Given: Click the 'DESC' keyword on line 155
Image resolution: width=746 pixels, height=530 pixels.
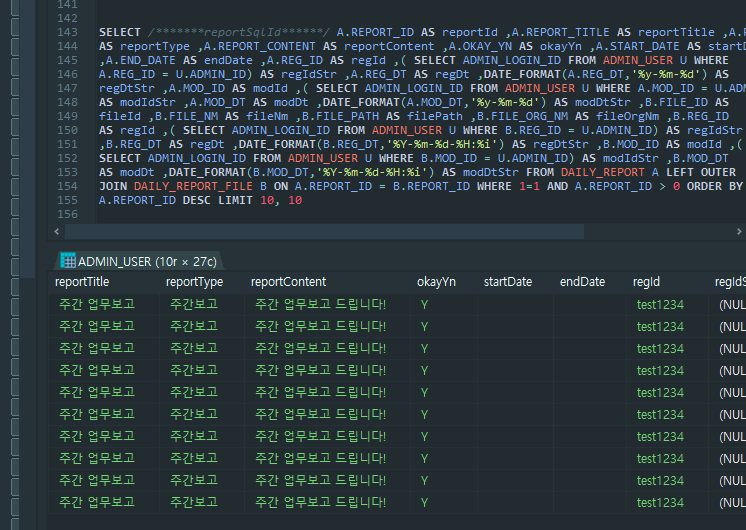Looking at the screenshot, I should coord(196,200).
